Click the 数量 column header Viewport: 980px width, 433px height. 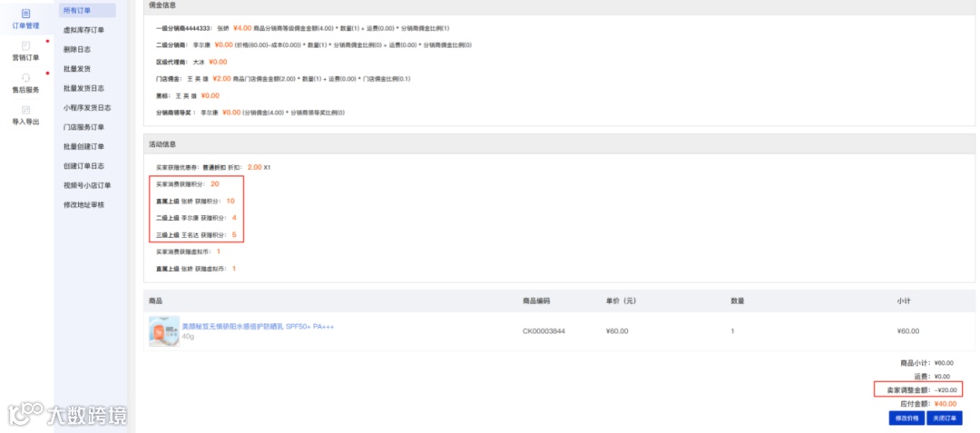738,301
